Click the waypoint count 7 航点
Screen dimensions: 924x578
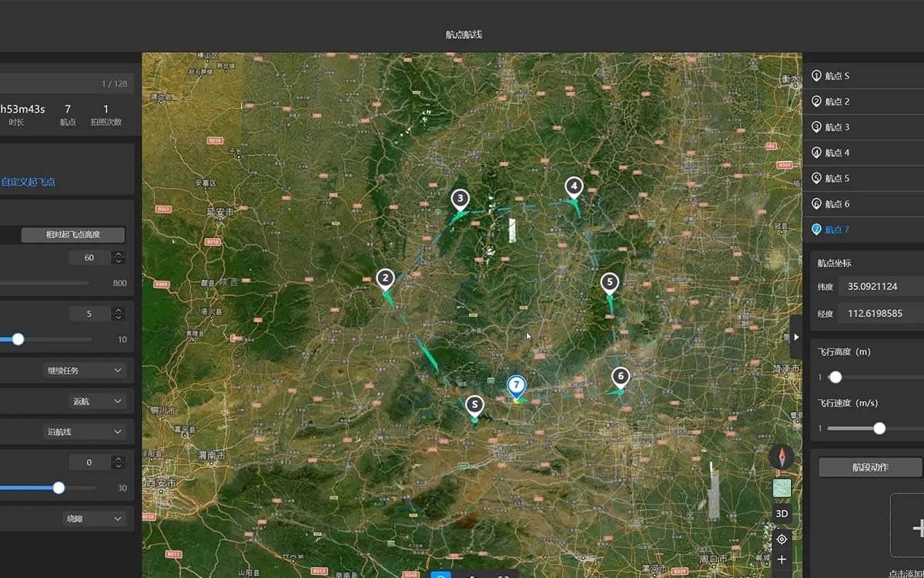(x=68, y=115)
